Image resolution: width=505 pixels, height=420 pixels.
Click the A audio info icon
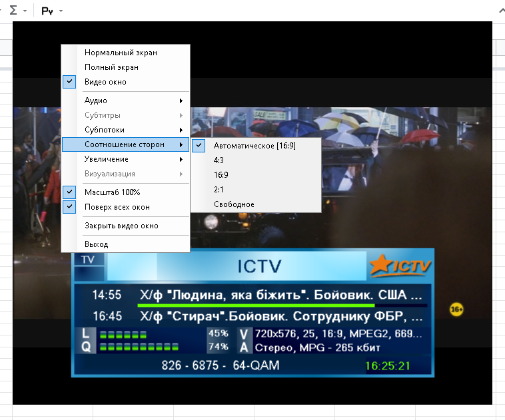click(244, 347)
